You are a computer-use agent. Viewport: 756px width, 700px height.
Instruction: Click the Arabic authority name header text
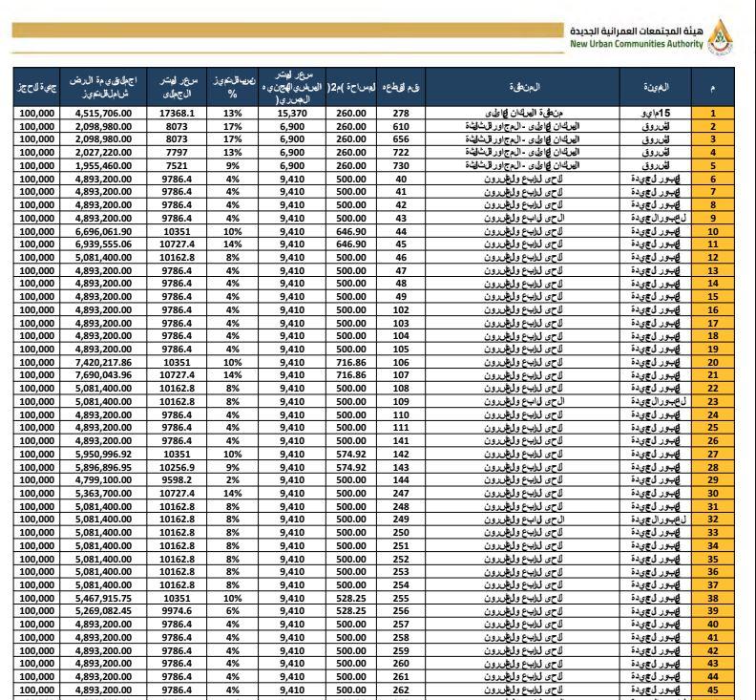click(x=637, y=32)
